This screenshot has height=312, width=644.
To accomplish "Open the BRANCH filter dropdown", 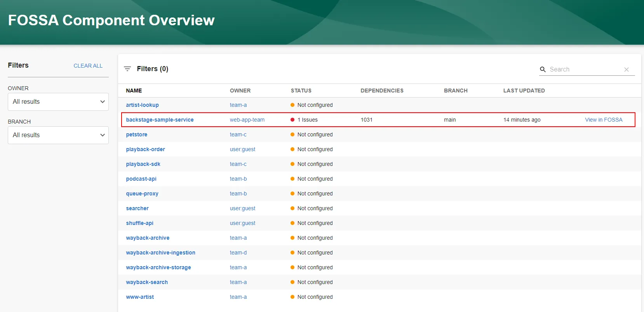I will click(x=58, y=135).
